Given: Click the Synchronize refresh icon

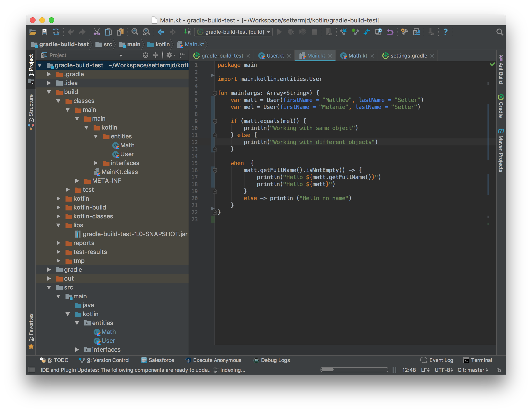Looking at the screenshot, I should click(x=56, y=32).
